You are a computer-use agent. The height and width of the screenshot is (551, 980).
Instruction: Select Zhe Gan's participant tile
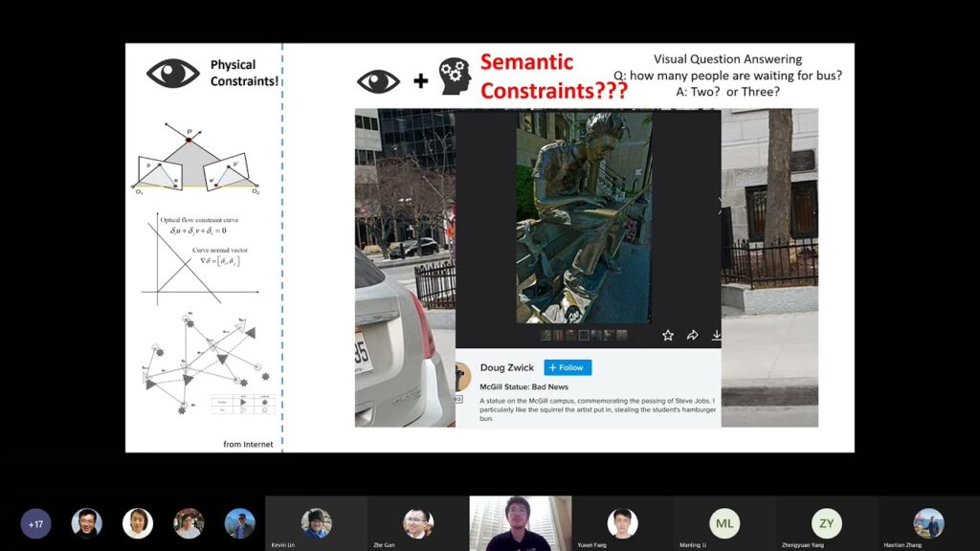pos(418,523)
